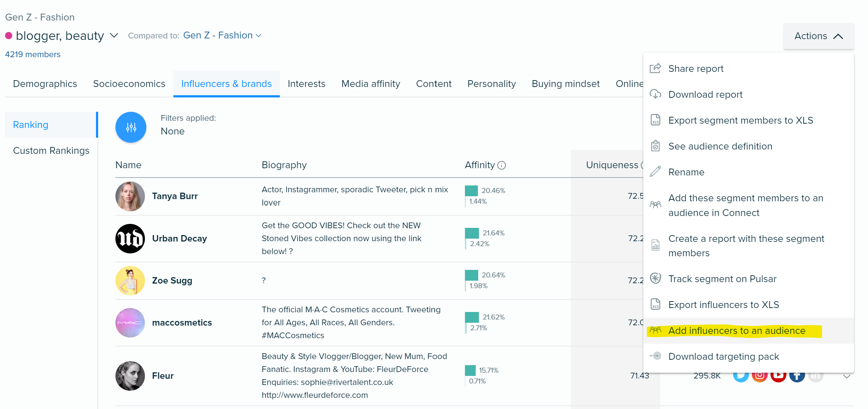The image size is (868, 409).
Task: Click the XLS icon beside Export segment members
Action: pos(655,120)
